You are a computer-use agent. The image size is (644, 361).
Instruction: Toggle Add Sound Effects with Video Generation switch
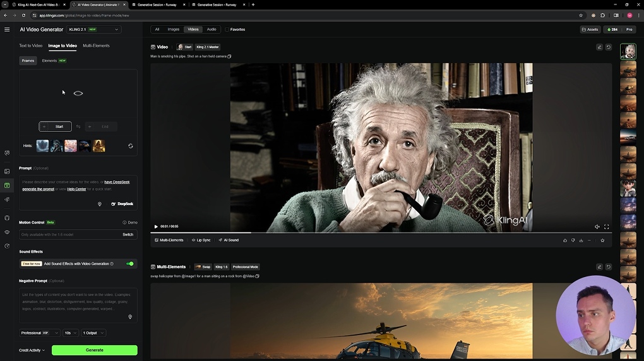[x=130, y=264]
